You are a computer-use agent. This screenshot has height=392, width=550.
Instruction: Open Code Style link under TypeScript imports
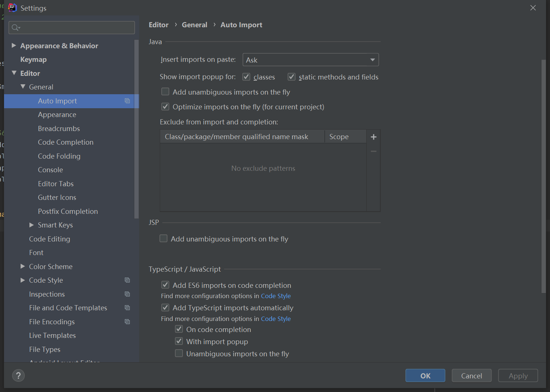(x=276, y=319)
